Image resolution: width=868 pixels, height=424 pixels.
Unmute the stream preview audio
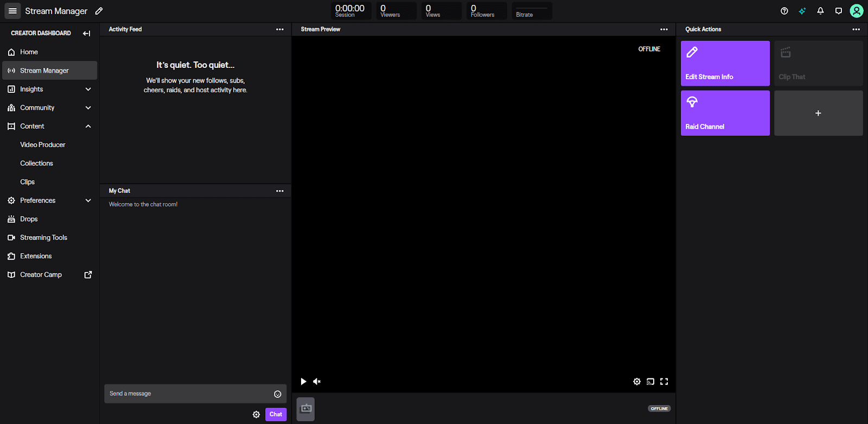pyautogui.click(x=317, y=382)
